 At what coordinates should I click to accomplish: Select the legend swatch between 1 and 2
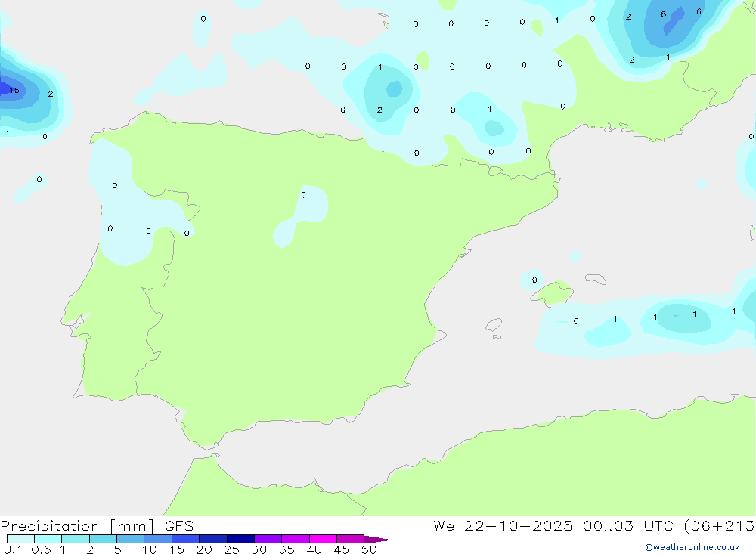click(76, 539)
